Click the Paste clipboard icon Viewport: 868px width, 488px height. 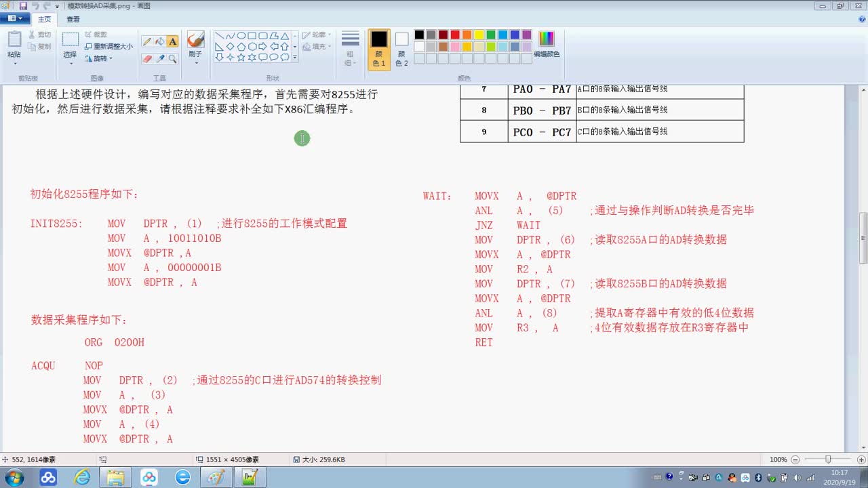[14, 39]
